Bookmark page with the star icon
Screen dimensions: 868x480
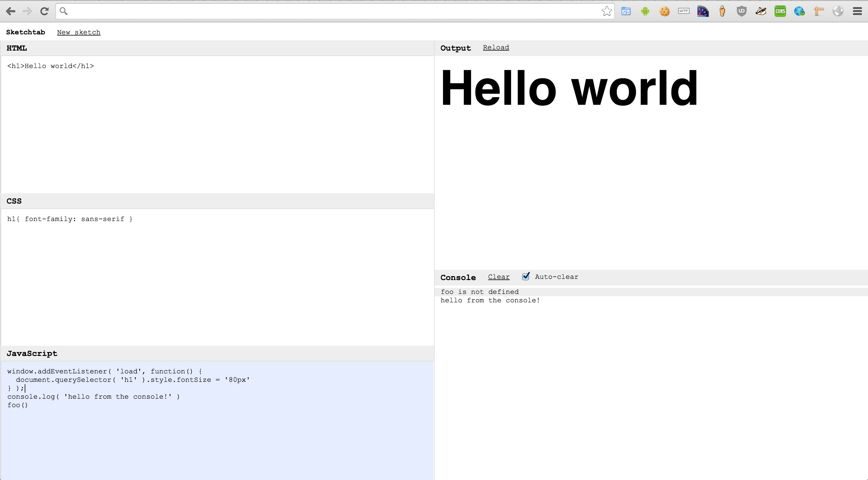pyautogui.click(x=606, y=11)
